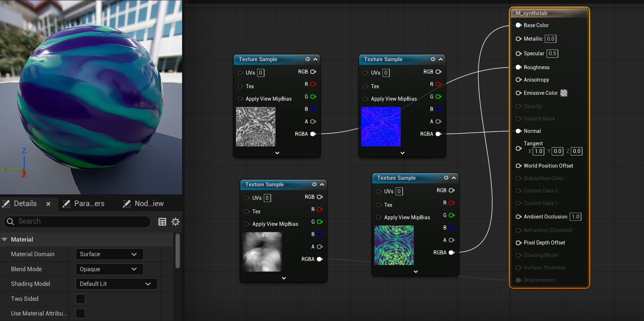Enable the Two Sided checkbox
The width and height of the screenshot is (644, 321).
point(80,299)
